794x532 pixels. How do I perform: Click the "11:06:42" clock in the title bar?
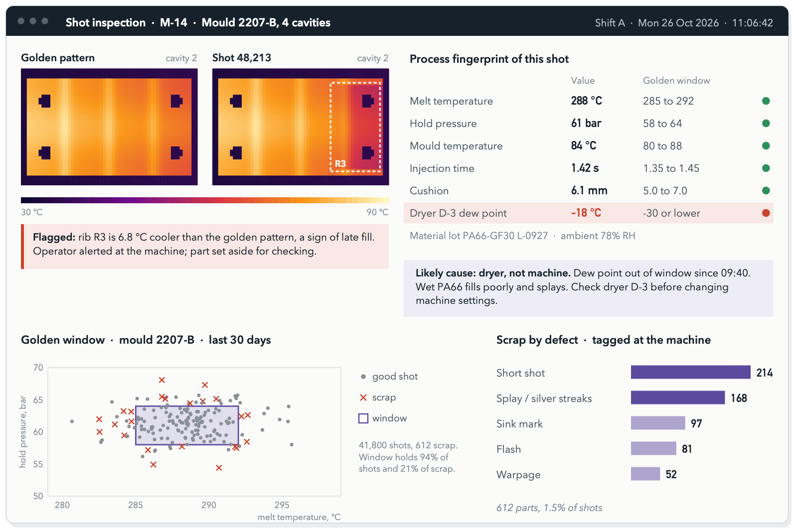click(x=753, y=23)
